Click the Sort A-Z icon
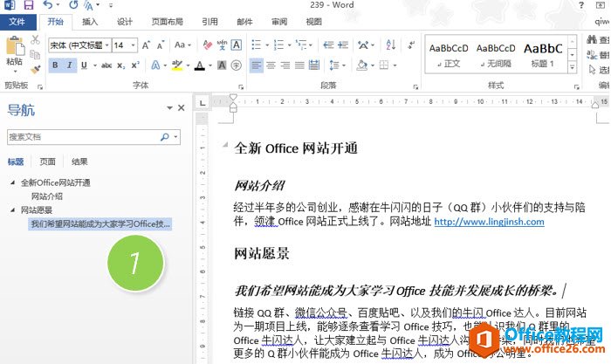This screenshot has height=364, width=611. 390,45
